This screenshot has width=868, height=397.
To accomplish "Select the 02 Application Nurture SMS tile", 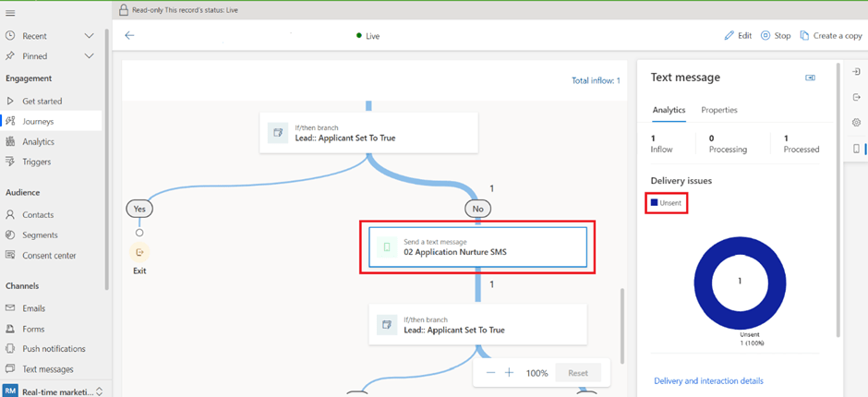I will coord(476,247).
